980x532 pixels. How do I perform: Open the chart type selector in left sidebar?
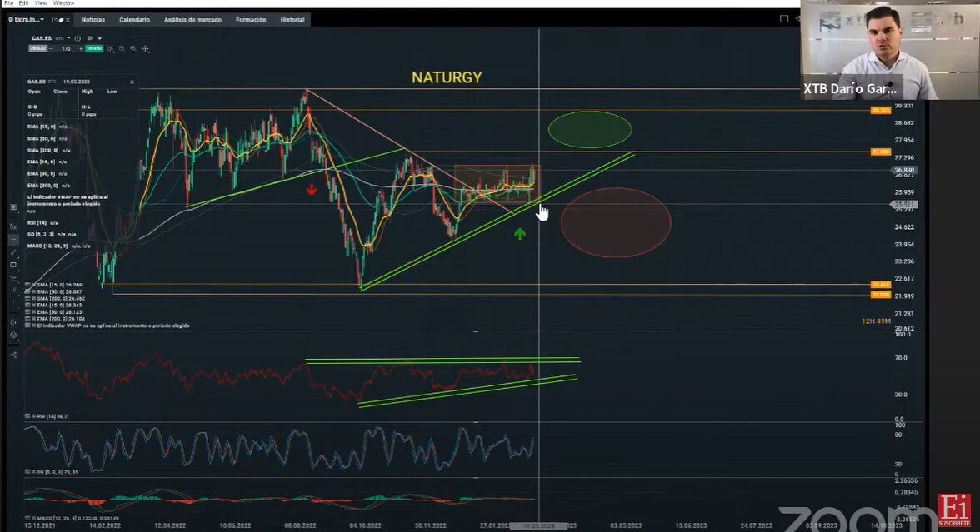pos(13,207)
